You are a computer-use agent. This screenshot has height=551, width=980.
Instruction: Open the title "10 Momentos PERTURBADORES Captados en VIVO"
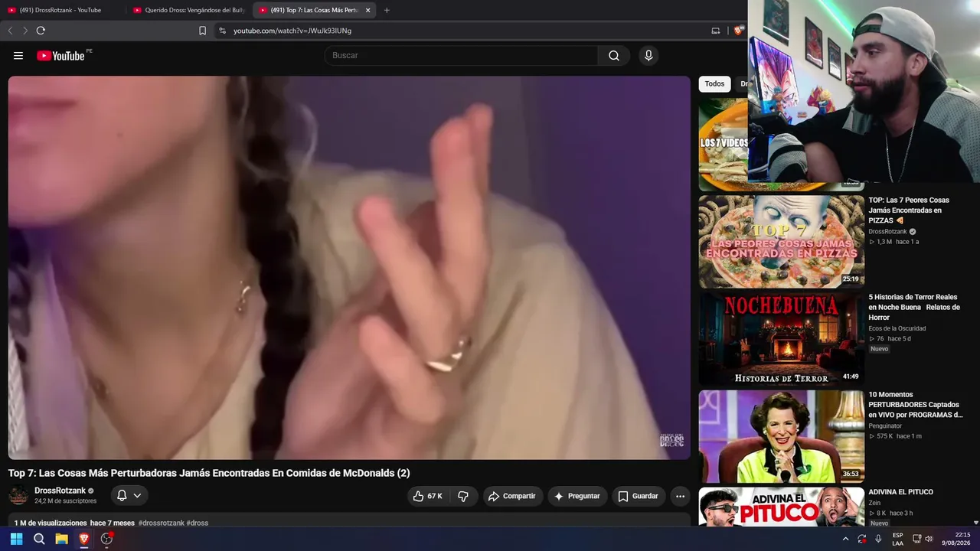pos(916,405)
